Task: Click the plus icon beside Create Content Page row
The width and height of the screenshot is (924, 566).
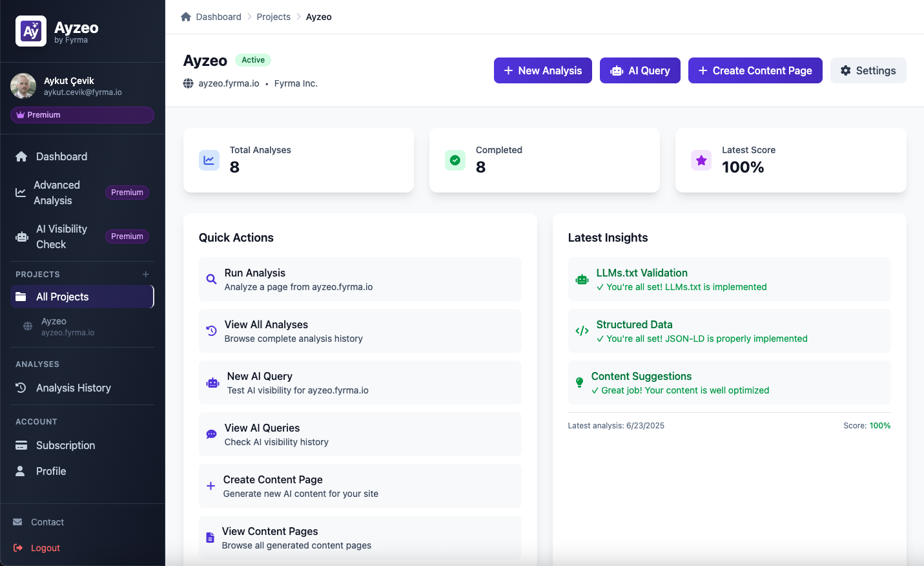Action: point(210,486)
